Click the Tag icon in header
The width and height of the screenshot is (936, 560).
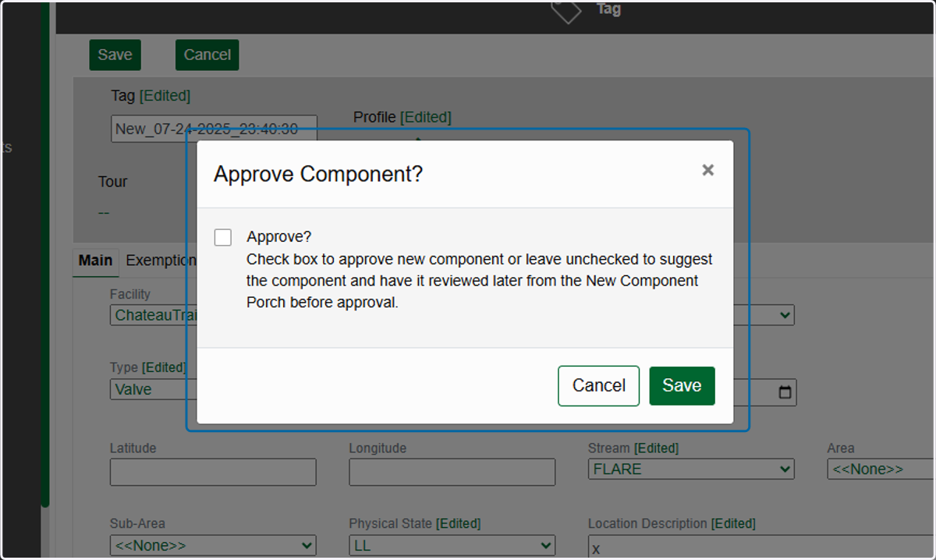pos(567,10)
